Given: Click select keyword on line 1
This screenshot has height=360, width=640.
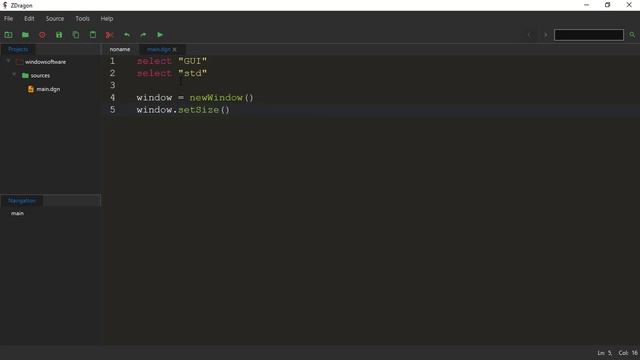Looking at the screenshot, I should [154, 61].
